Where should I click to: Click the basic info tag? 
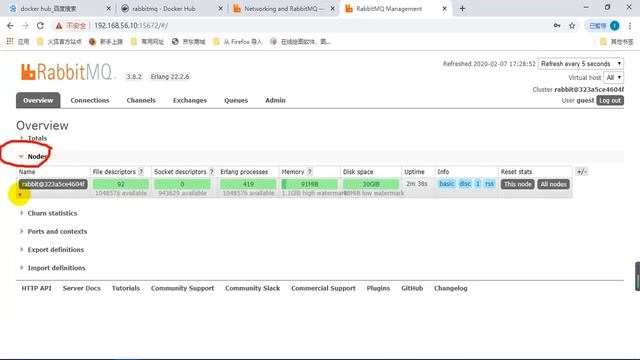click(x=447, y=184)
